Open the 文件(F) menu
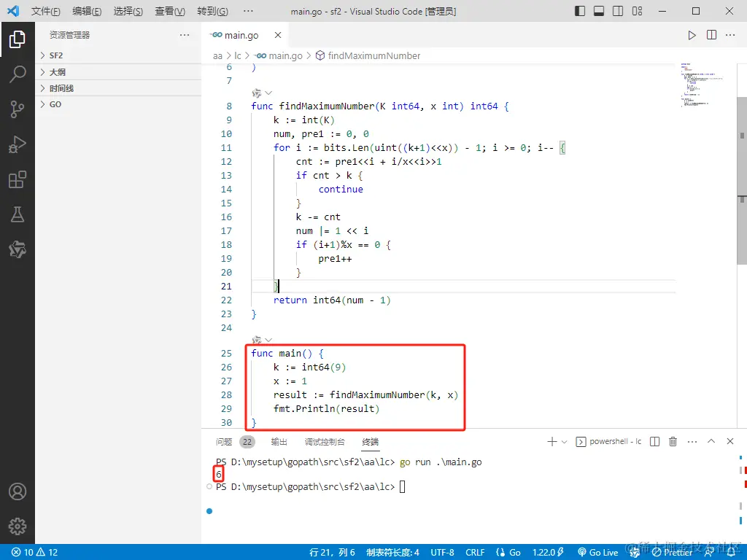The image size is (747, 560). coord(46,11)
